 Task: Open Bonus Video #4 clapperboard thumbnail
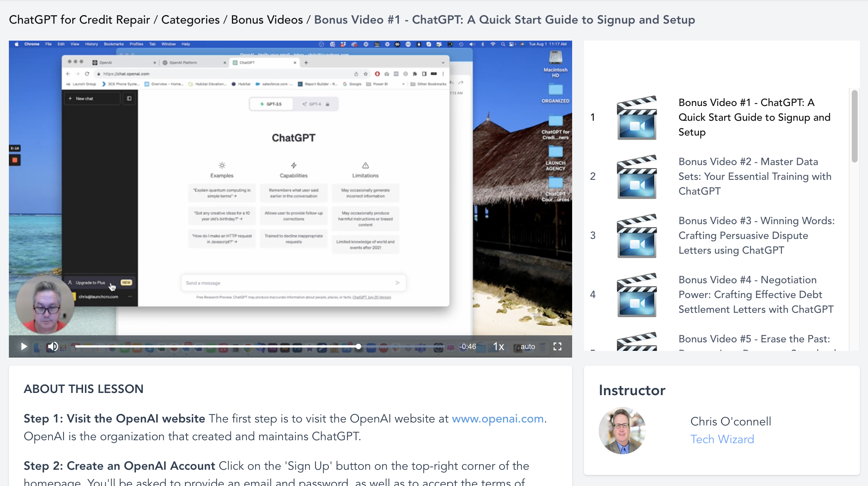(637, 295)
